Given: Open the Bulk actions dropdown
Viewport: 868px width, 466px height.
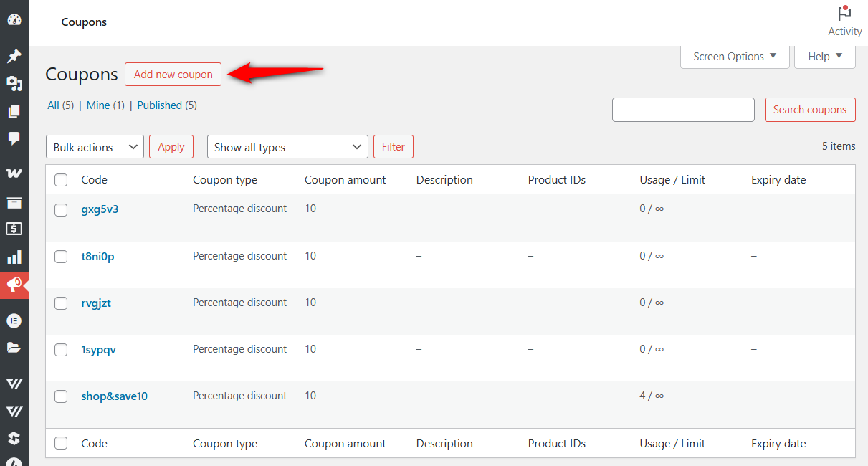Looking at the screenshot, I should pyautogui.click(x=95, y=146).
